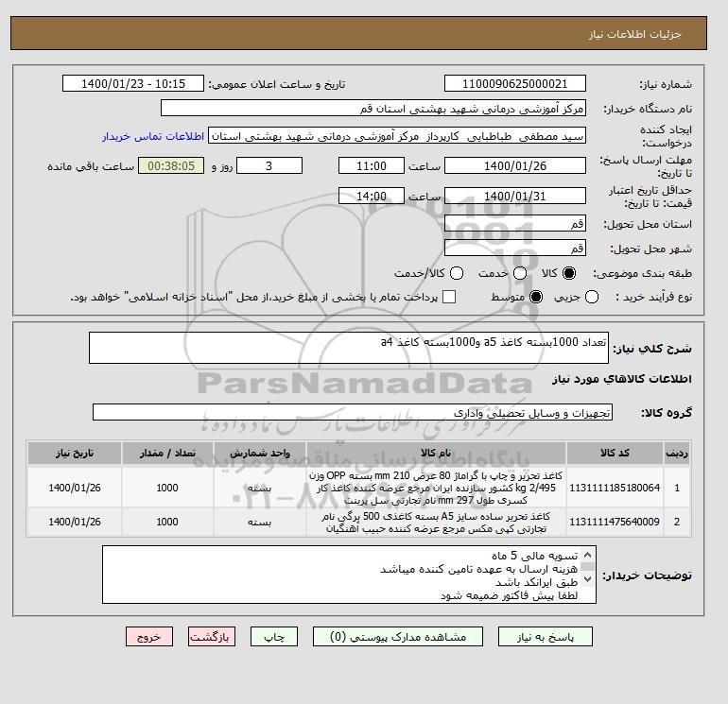The width and height of the screenshot is (728, 704).
Task: Click the A4 paper 80 gram item description
Action: (x=436, y=488)
